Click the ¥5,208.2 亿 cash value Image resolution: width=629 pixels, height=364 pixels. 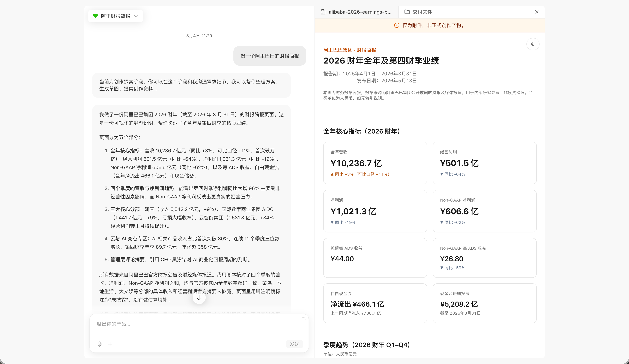click(459, 304)
